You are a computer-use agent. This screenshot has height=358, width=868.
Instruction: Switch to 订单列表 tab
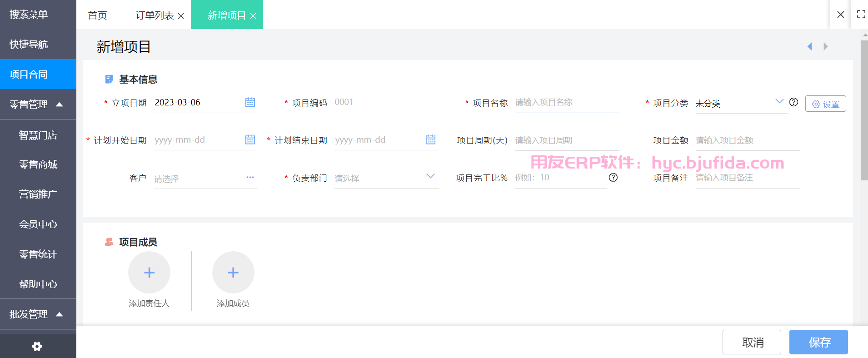[155, 15]
